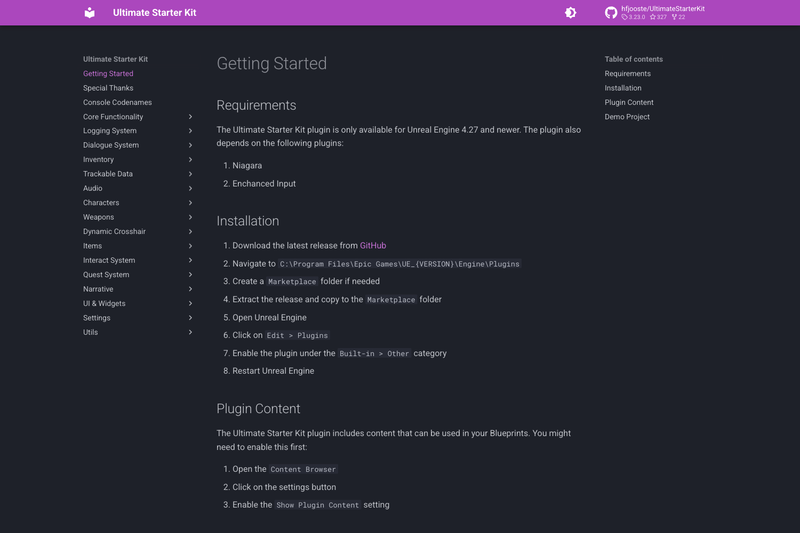Viewport: 800px width, 533px height.
Task: Click the Core Functionality sidebar label
Action: (113, 117)
